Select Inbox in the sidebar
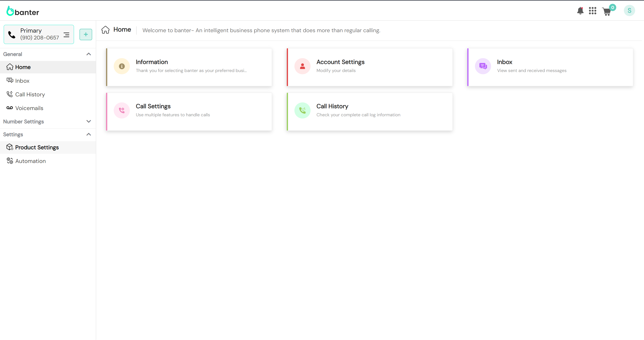Image resolution: width=644 pixels, height=340 pixels. click(x=22, y=81)
